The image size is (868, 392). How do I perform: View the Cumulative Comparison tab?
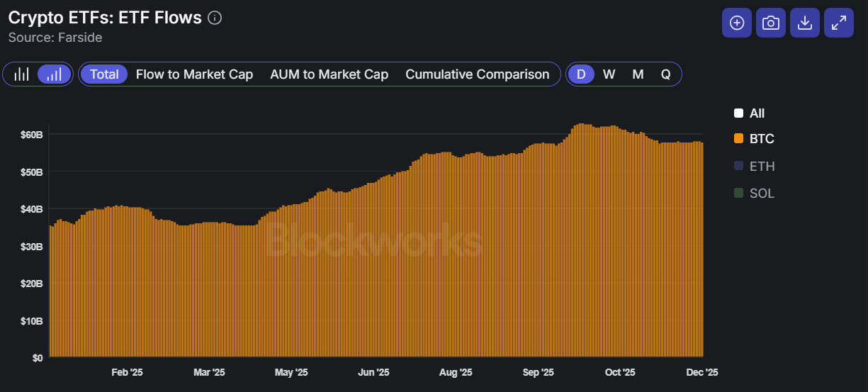(477, 74)
